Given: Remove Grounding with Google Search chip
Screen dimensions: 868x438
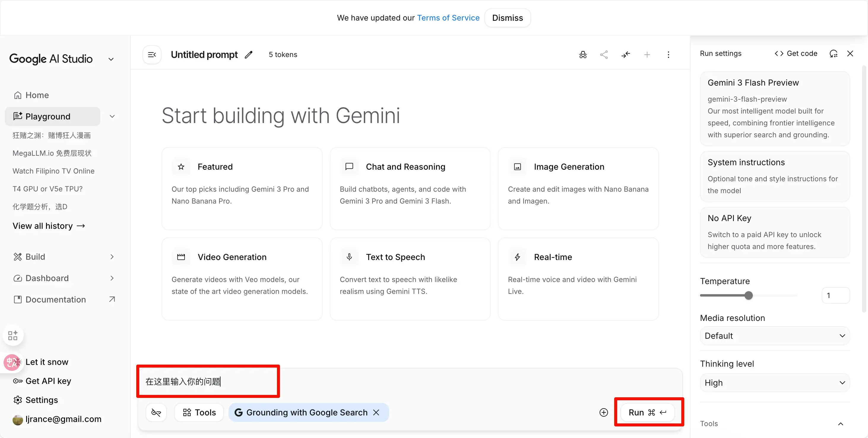Looking at the screenshot, I should [x=376, y=412].
